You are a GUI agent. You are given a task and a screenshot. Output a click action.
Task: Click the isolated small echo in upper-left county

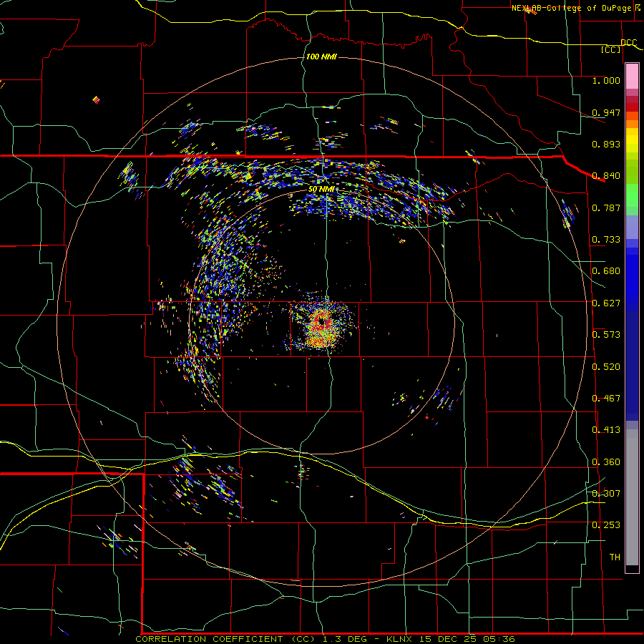(x=96, y=99)
